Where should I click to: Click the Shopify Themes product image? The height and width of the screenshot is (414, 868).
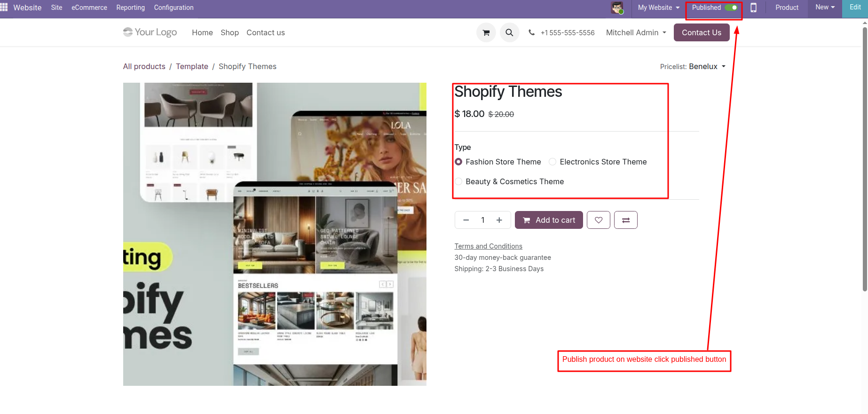click(275, 234)
